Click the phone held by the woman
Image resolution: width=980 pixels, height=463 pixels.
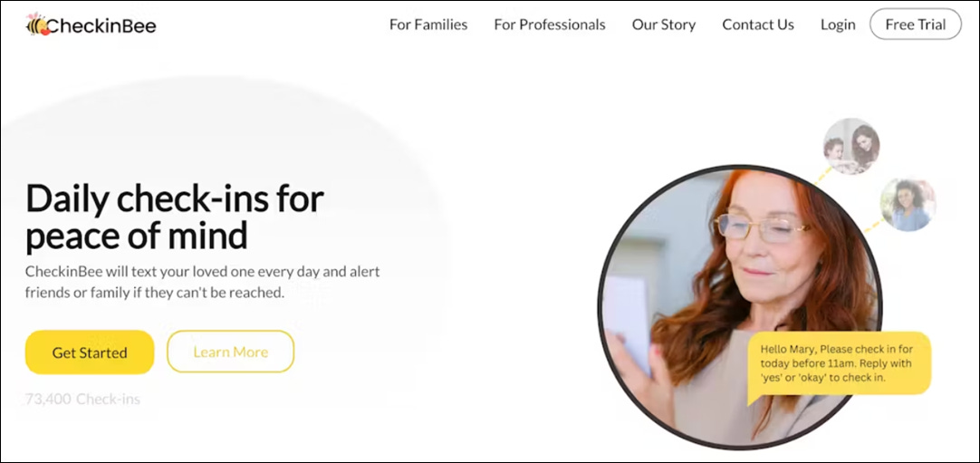627,326
